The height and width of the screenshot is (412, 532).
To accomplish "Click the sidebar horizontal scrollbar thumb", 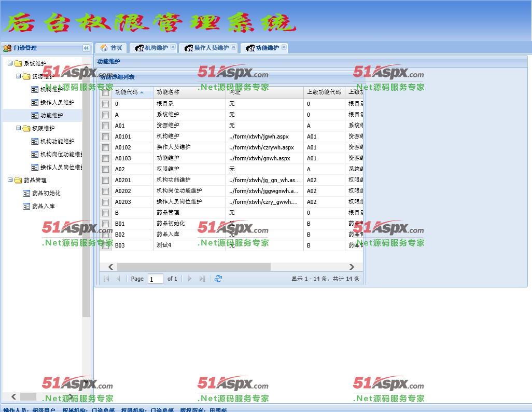I will [28, 396].
